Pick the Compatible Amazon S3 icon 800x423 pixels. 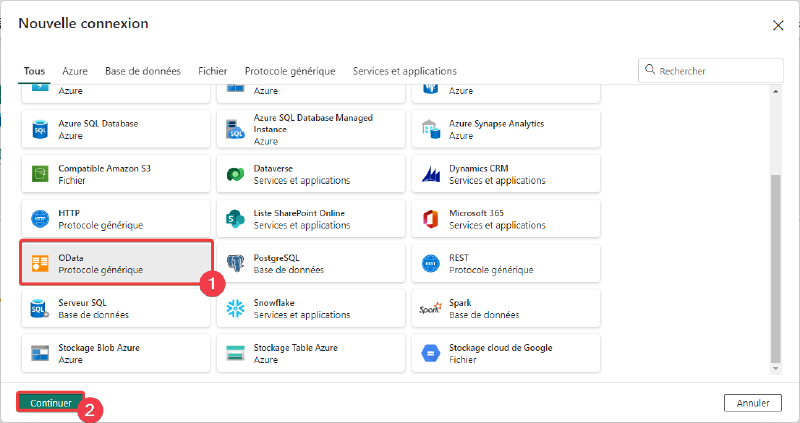40,174
